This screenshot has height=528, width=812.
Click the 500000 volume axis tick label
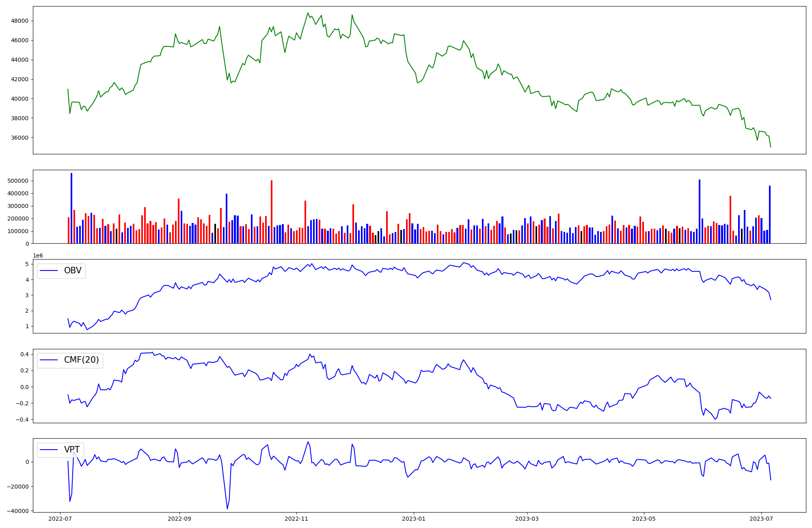(x=18, y=181)
